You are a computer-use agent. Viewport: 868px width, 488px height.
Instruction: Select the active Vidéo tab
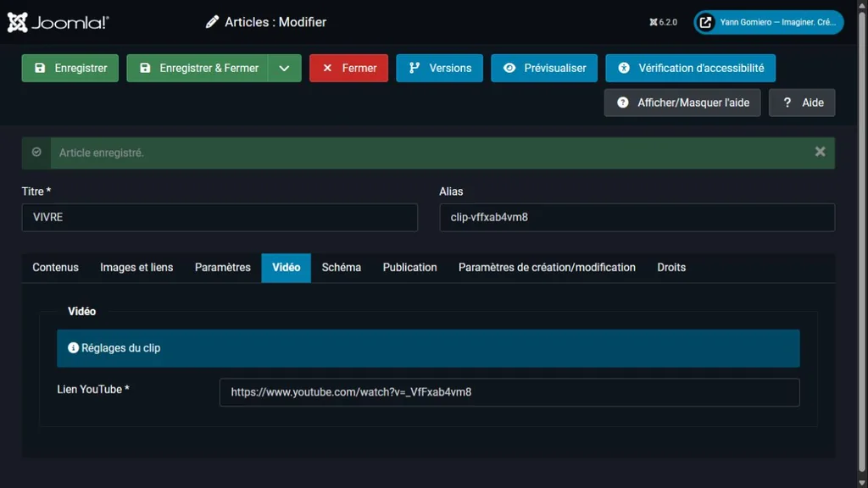[x=287, y=268]
